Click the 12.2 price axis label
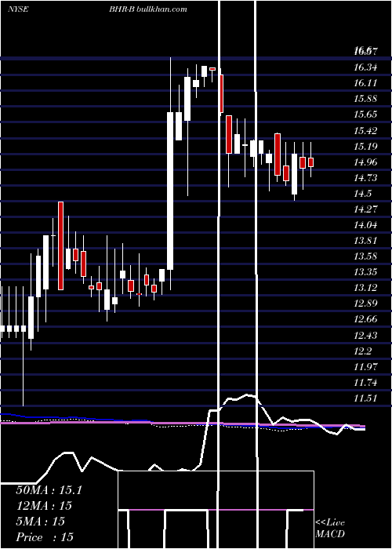The width and height of the screenshot is (392, 549). (362, 351)
